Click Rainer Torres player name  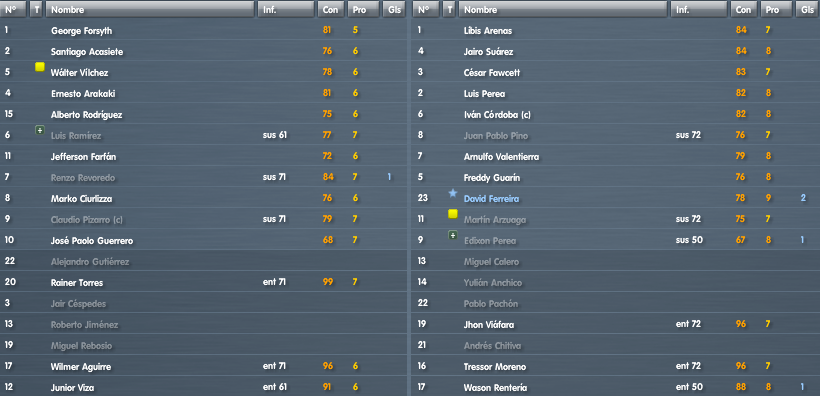(77, 282)
